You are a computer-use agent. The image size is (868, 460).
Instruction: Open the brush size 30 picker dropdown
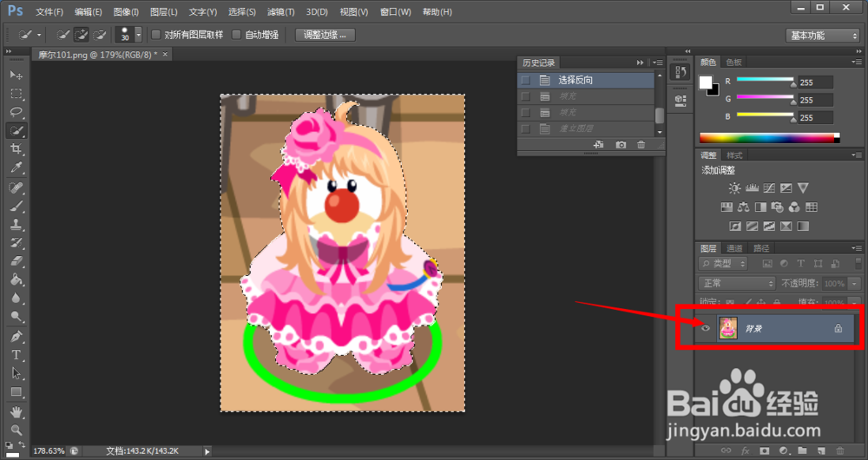point(138,35)
